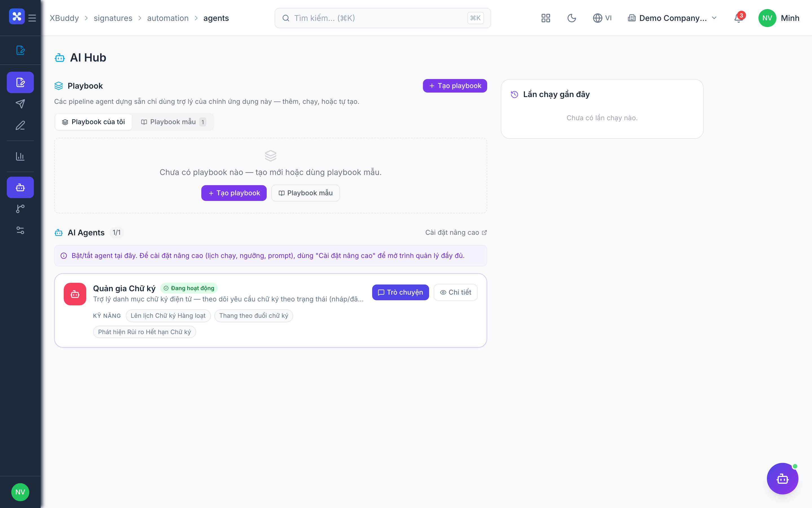The image size is (812, 508).
Task: Open the apps grid icon
Action: coord(546,18)
